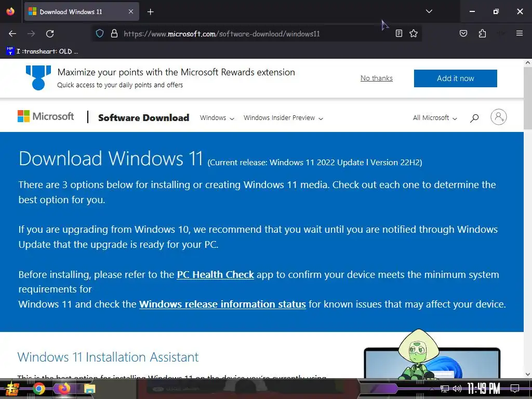
Task: Expand All Microsoft menu
Action: pos(435,118)
